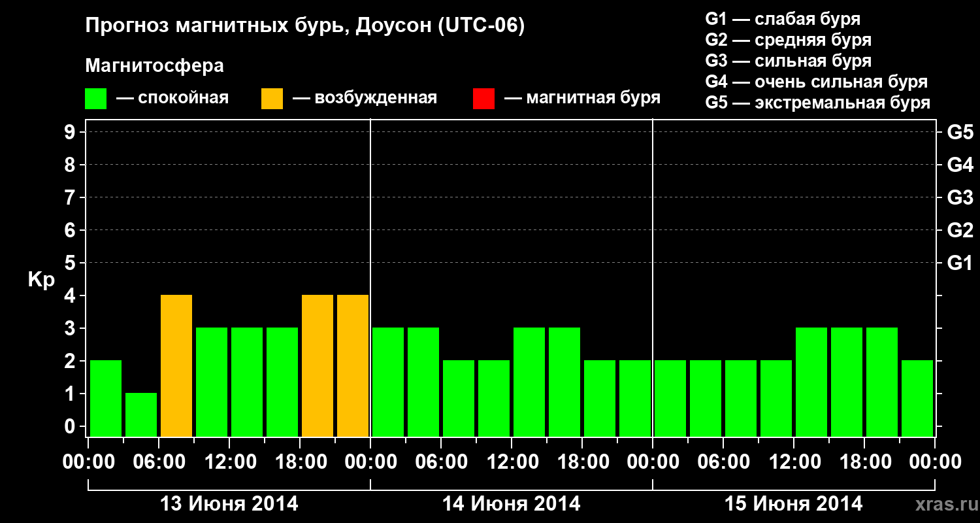The width and height of the screenshot is (980, 523).
Task: Click the 'G4 — очень сильная буря' legend line
Action: 816,82
